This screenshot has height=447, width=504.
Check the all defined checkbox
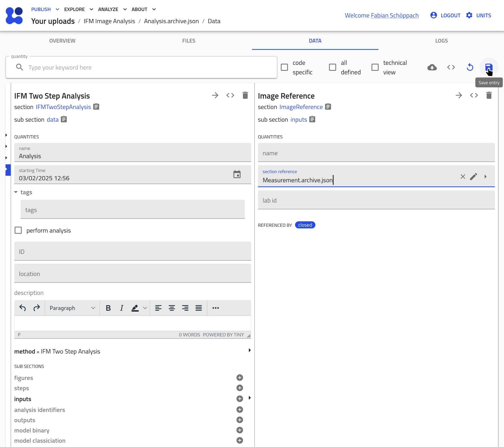pyautogui.click(x=333, y=67)
